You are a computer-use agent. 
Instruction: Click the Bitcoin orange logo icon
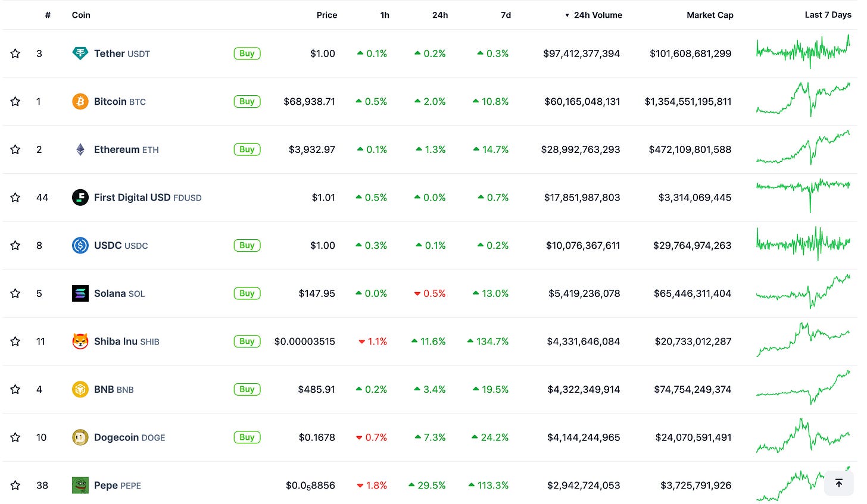[x=80, y=102]
